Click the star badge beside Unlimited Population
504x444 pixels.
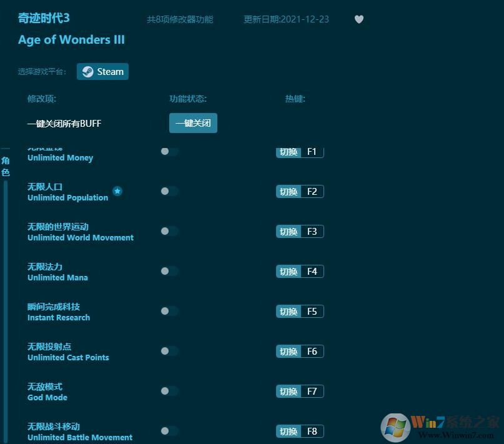(x=117, y=191)
